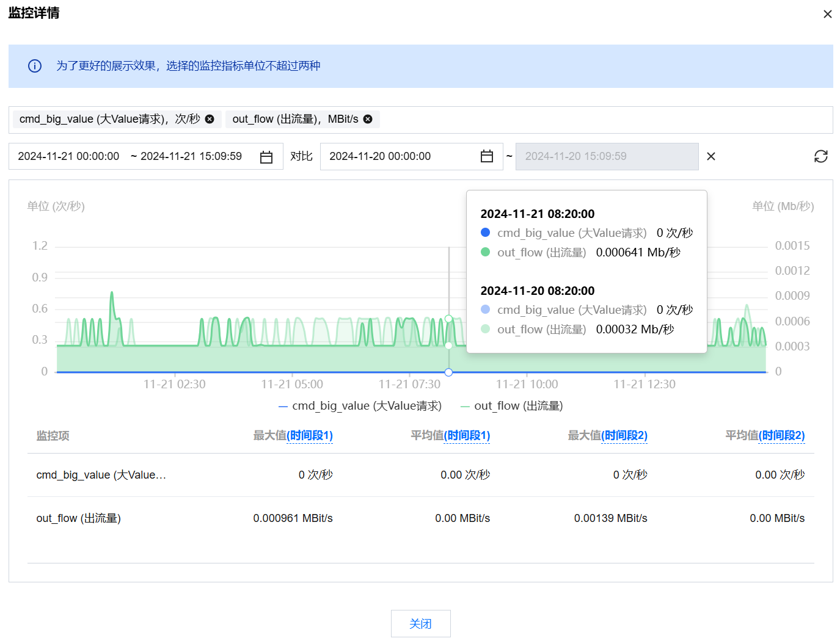
Task: Click the 关闭 button
Action: (x=420, y=623)
